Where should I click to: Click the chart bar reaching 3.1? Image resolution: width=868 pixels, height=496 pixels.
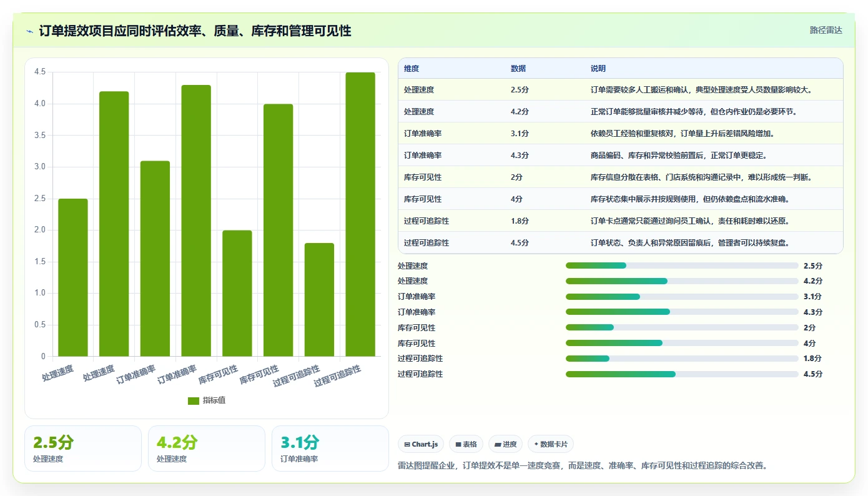click(x=155, y=259)
